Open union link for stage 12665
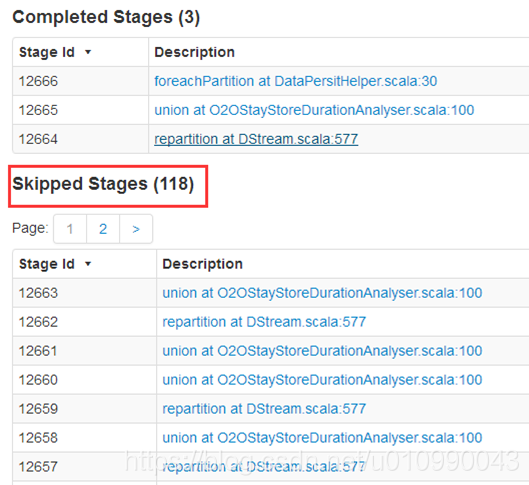This screenshot has width=529, height=485. click(x=314, y=110)
